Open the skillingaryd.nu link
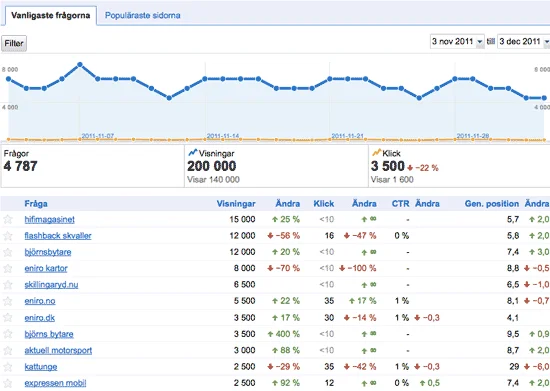 pyautogui.click(x=51, y=285)
